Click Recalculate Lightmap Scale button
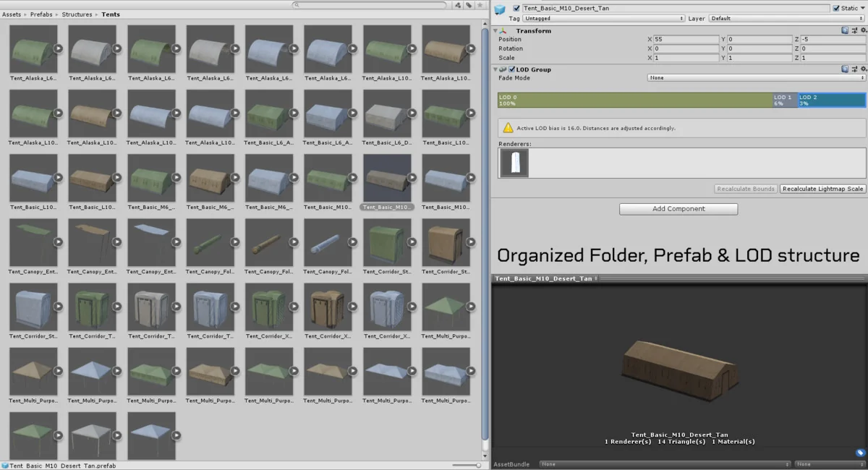The height and width of the screenshot is (470, 868). tap(822, 189)
